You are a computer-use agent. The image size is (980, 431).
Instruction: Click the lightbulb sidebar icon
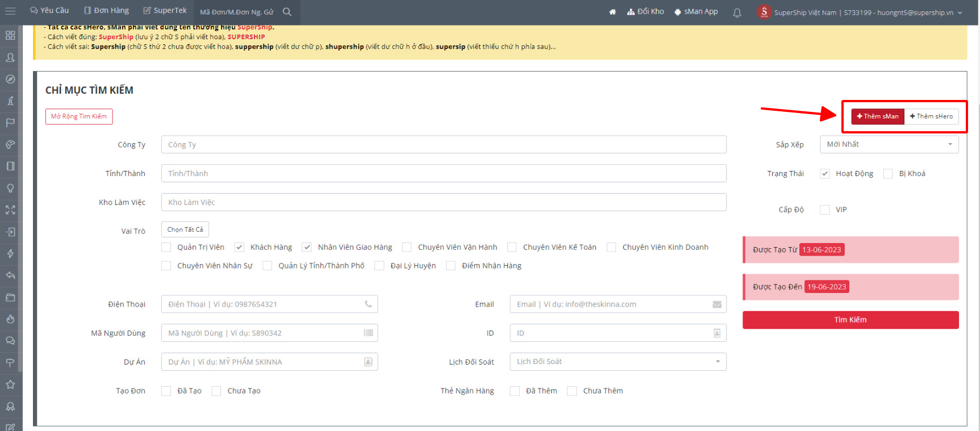click(10, 188)
